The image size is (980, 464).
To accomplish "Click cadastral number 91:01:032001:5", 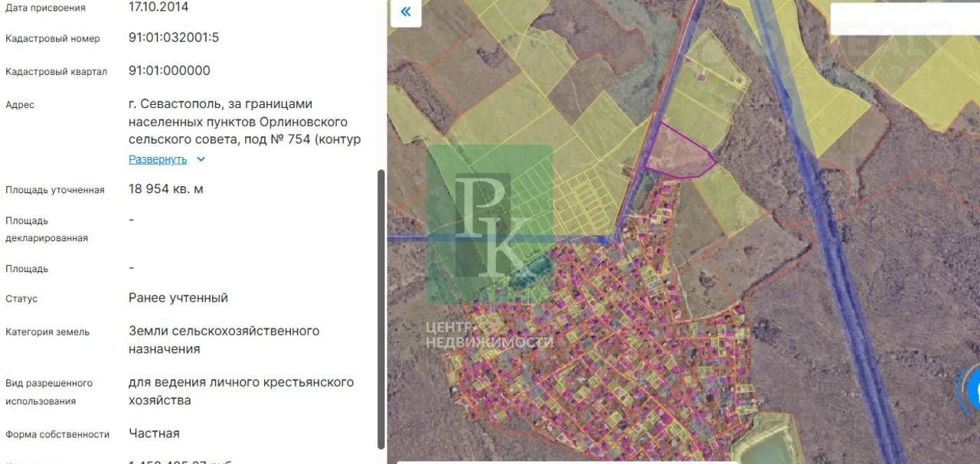I will (174, 38).
